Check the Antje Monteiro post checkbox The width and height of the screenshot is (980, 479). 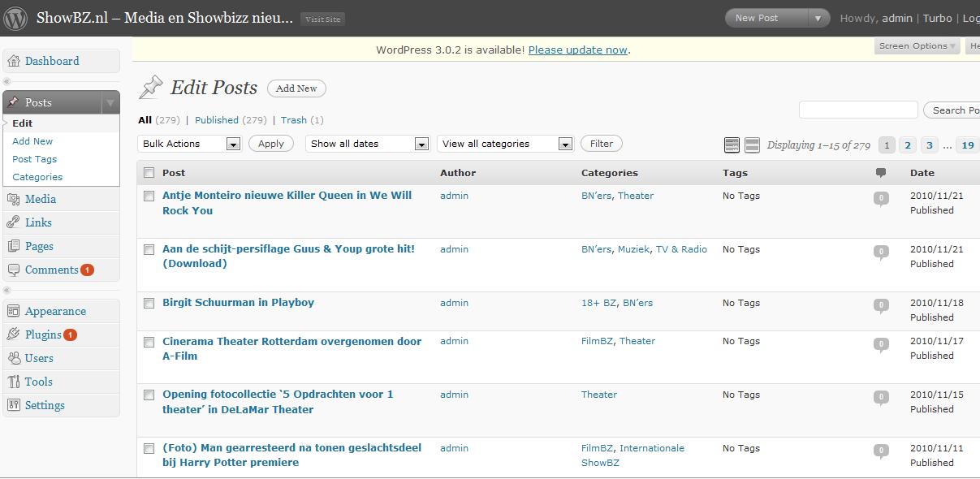pos(149,196)
